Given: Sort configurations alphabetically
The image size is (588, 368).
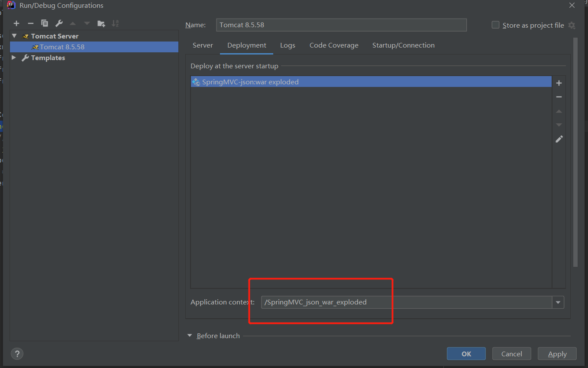Looking at the screenshot, I should tap(115, 23).
